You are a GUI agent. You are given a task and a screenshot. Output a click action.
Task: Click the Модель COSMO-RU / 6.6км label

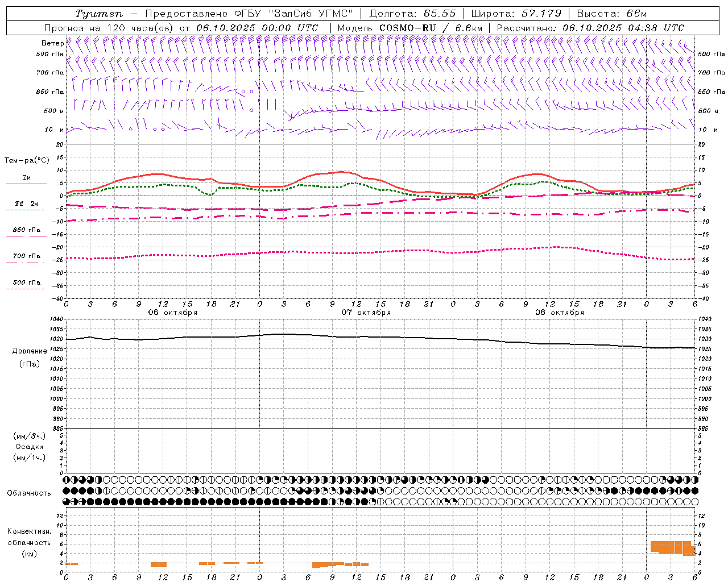(x=409, y=28)
